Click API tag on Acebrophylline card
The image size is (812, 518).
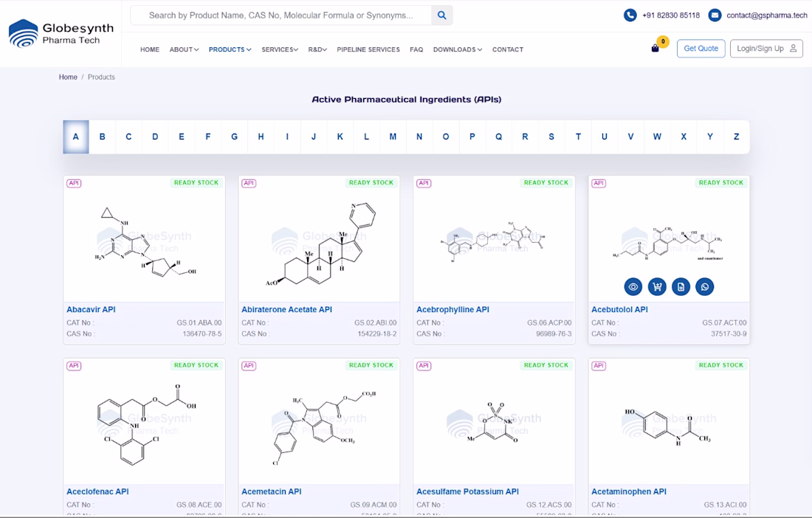click(x=424, y=183)
